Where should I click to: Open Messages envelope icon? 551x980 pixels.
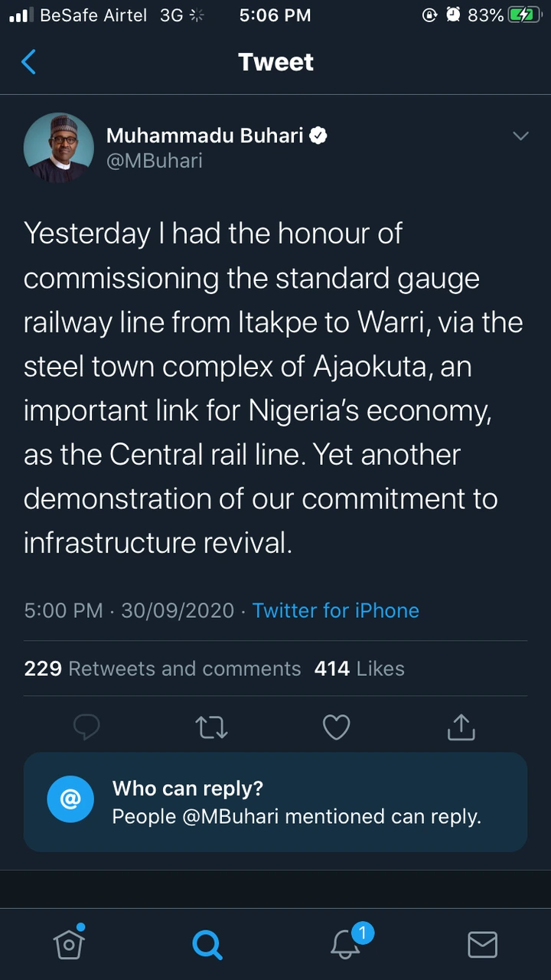coord(482,945)
